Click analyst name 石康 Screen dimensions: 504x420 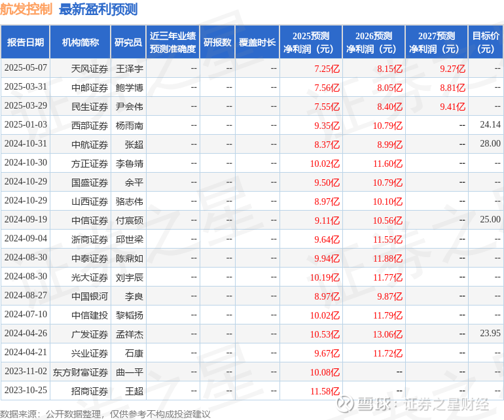coord(134,353)
